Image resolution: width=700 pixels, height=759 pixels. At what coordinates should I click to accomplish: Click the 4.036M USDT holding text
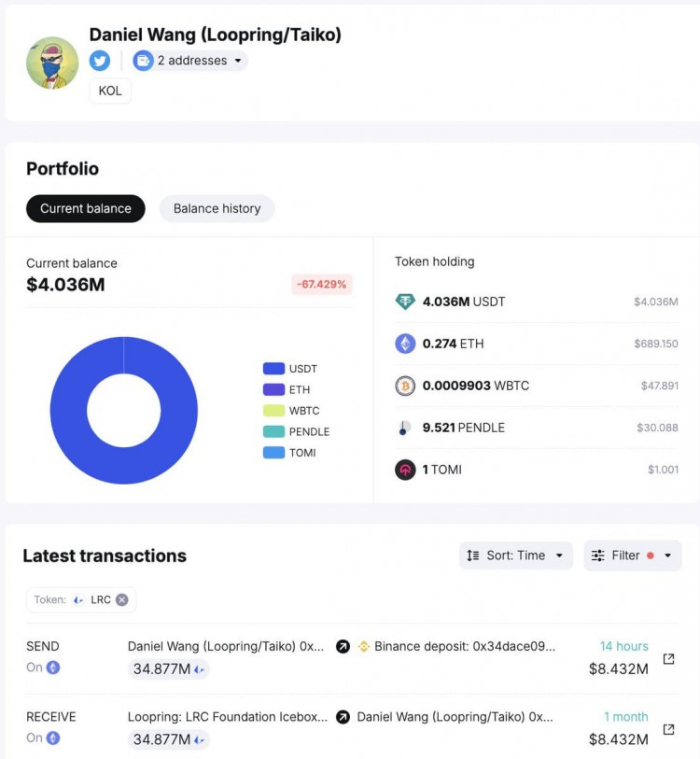click(464, 302)
